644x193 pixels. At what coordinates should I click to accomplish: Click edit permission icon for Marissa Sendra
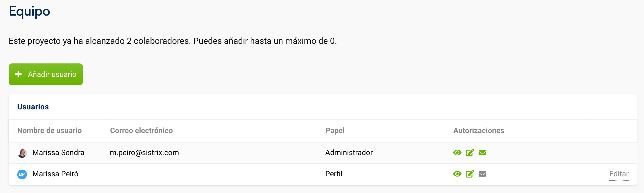(470, 153)
